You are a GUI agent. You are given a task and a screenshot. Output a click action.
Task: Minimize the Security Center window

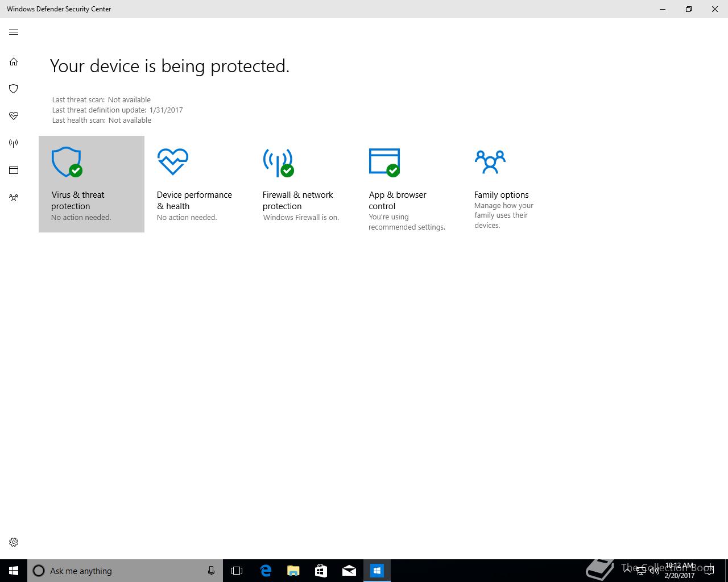(663, 9)
